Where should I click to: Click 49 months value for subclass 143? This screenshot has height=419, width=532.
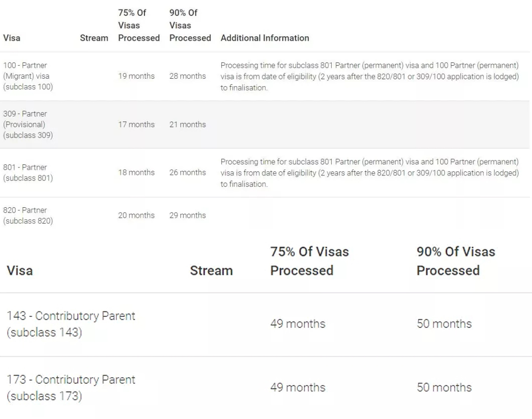(297, 324)
